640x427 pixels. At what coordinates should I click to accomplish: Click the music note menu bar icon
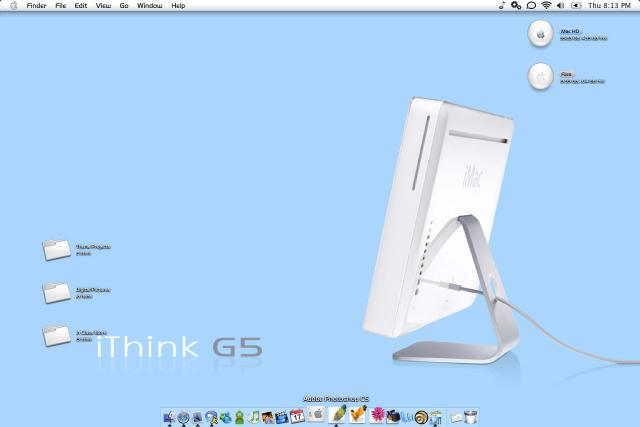(x=502, y=5)
